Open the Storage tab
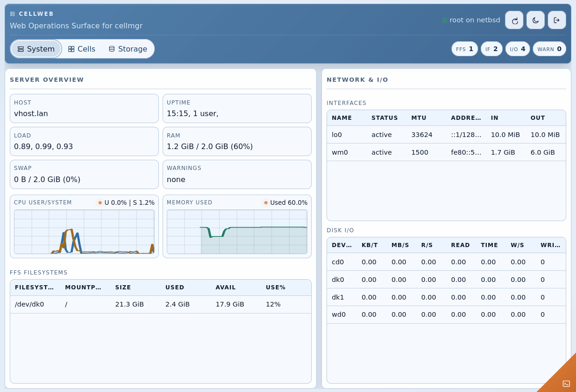This screenshot has width=576, height=392. click(x=128, y=49)
